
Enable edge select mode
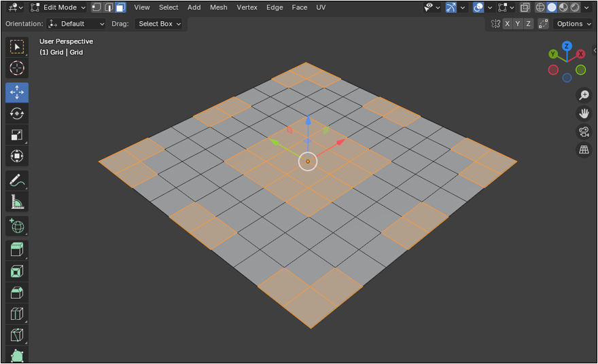(109, 7)
